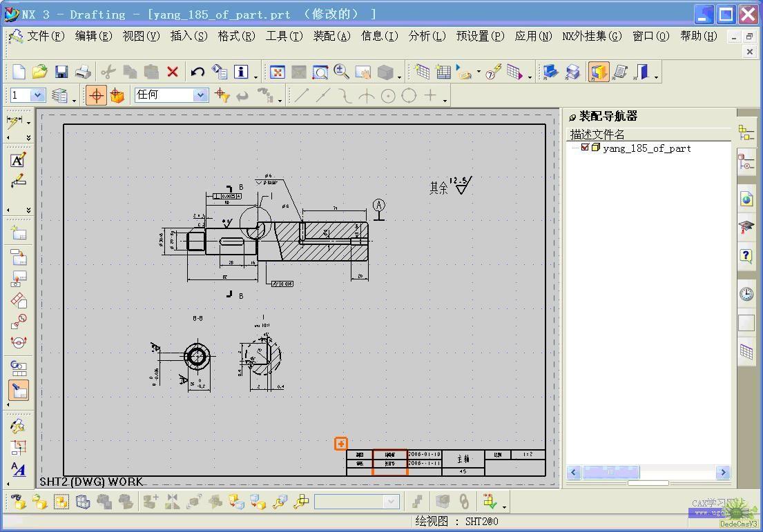Click the Save floppy disk icon
This screenshot has height=532, width=763.
(x=61, y=72)
